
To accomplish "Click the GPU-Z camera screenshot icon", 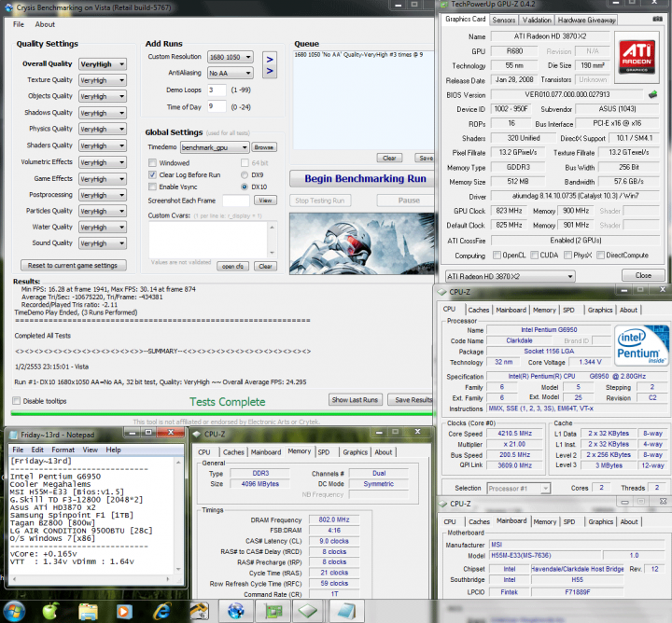I will (657, 20).
